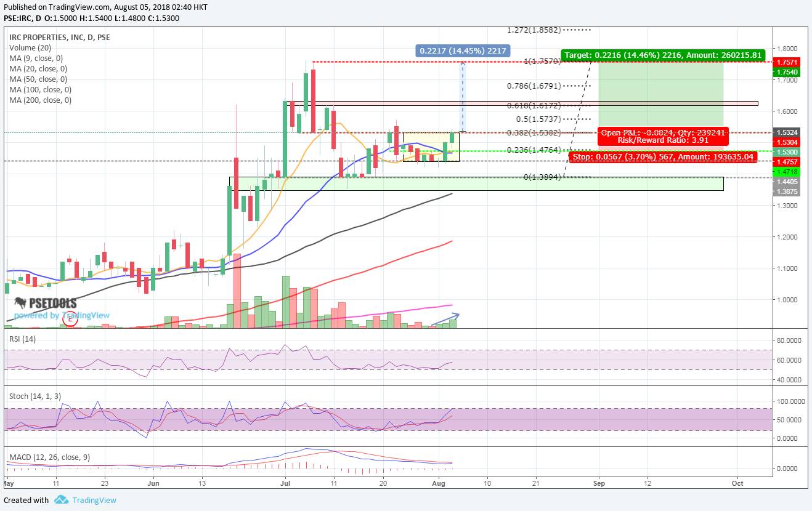This screenshot has width=812, height=511.
Task: Click the red 1.7571 price axis tag
Action: (787, 62)
